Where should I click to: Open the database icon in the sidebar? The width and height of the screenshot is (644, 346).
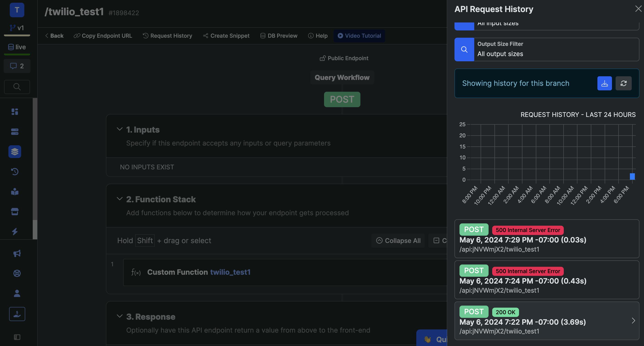pos(15,132)
